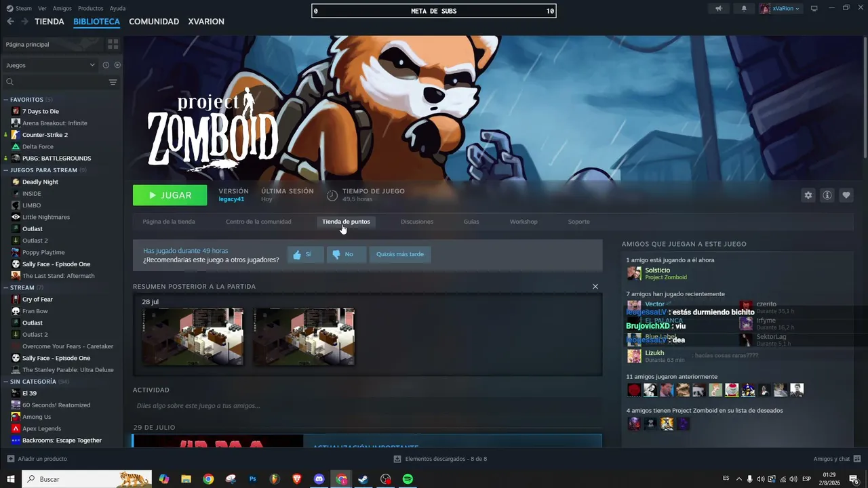Open the Ver menu
This screenshot has width=868, height=488.
[42, 9]
